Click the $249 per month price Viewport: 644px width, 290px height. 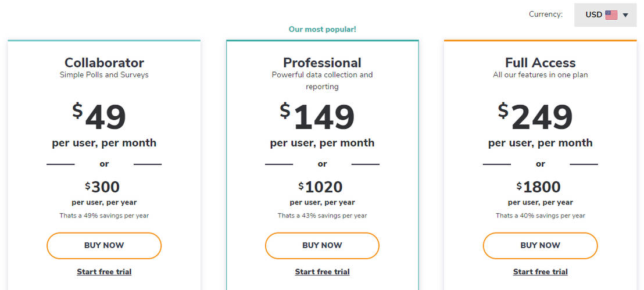click(535, 117)
